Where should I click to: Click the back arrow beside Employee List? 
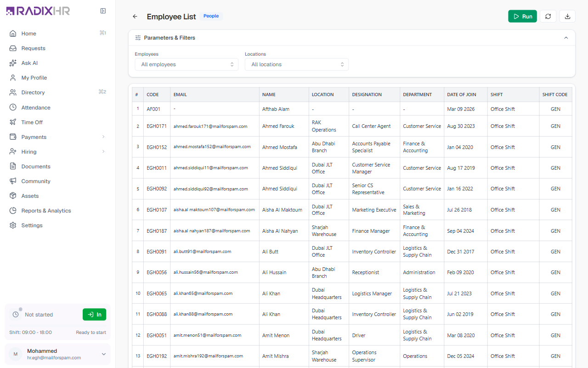[x=135, y=17]
